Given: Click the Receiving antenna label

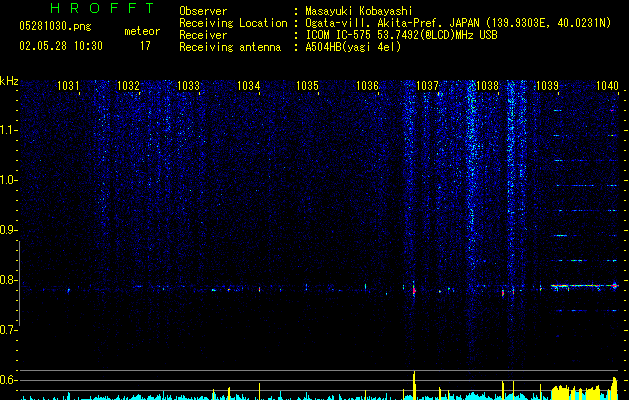Looking at the screenshot, I should pyautogui.click(x=230, y=47).
